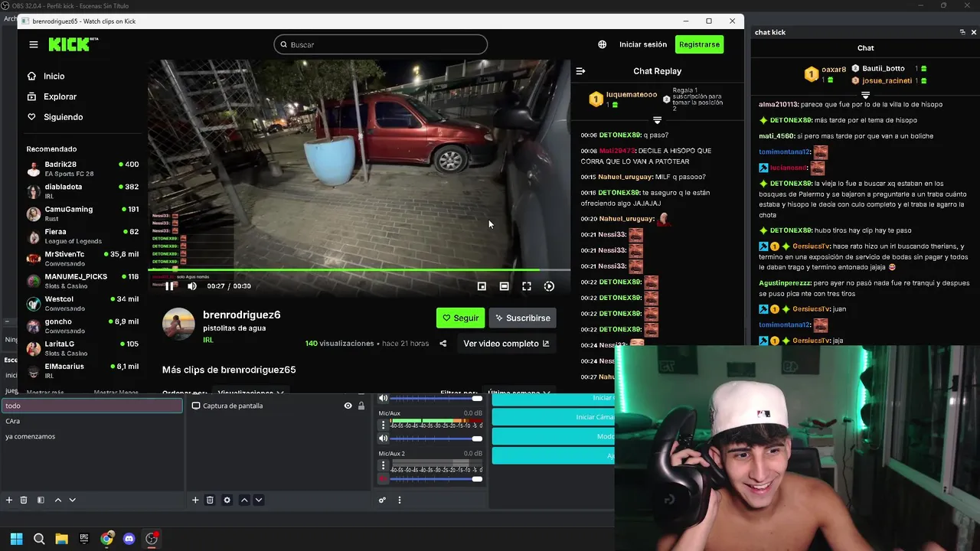Pause the clip playback

click(170, 286)
